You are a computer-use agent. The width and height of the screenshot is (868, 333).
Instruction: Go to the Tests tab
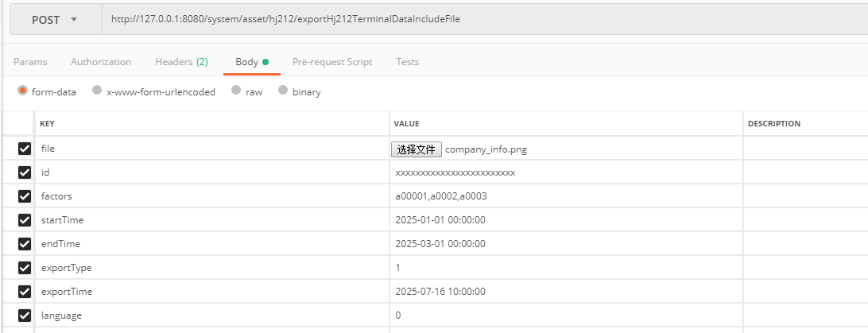coord(408,62)
